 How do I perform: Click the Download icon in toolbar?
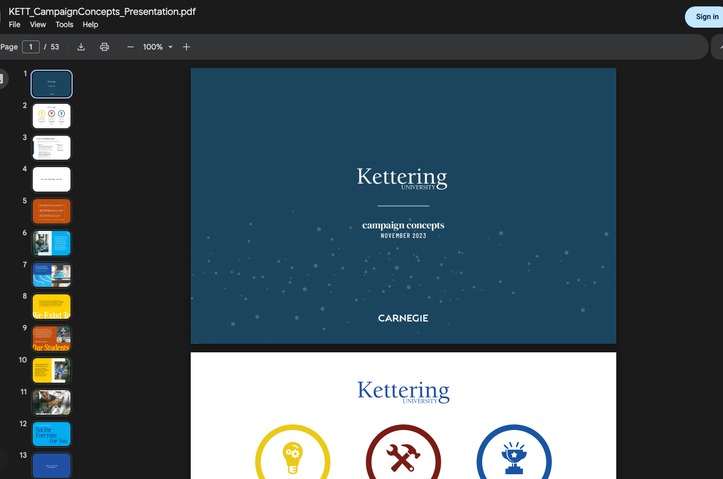[81, 47]
